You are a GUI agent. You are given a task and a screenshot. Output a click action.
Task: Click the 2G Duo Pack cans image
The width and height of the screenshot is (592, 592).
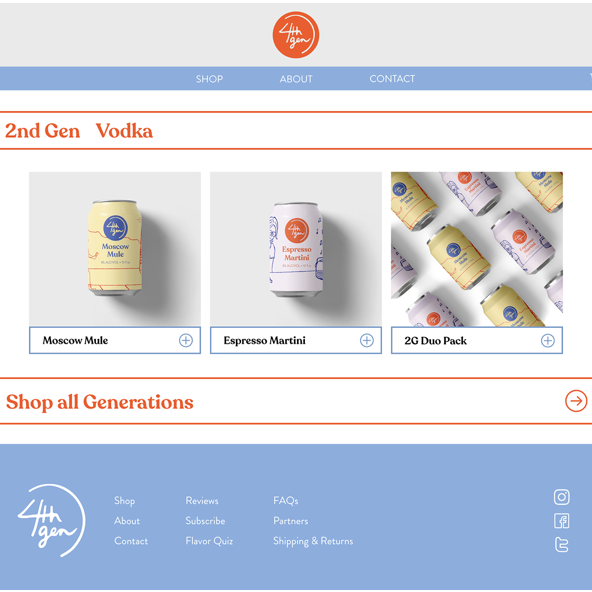477,249
